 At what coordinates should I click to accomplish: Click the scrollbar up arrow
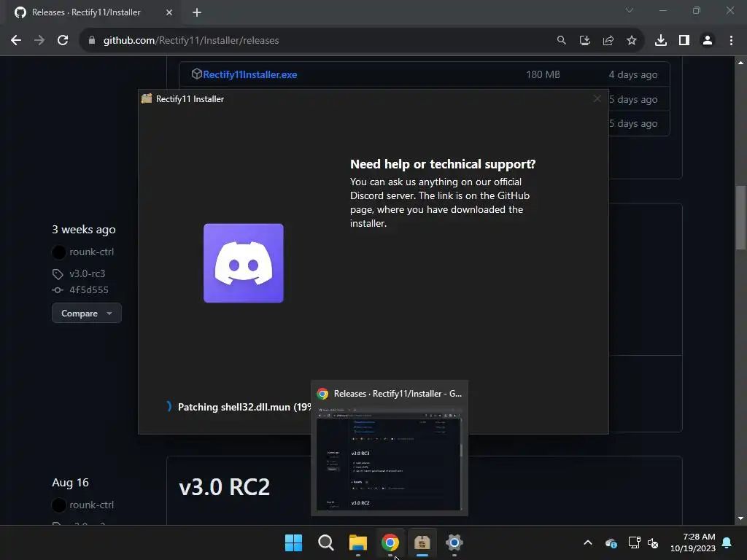coord(740,63)
